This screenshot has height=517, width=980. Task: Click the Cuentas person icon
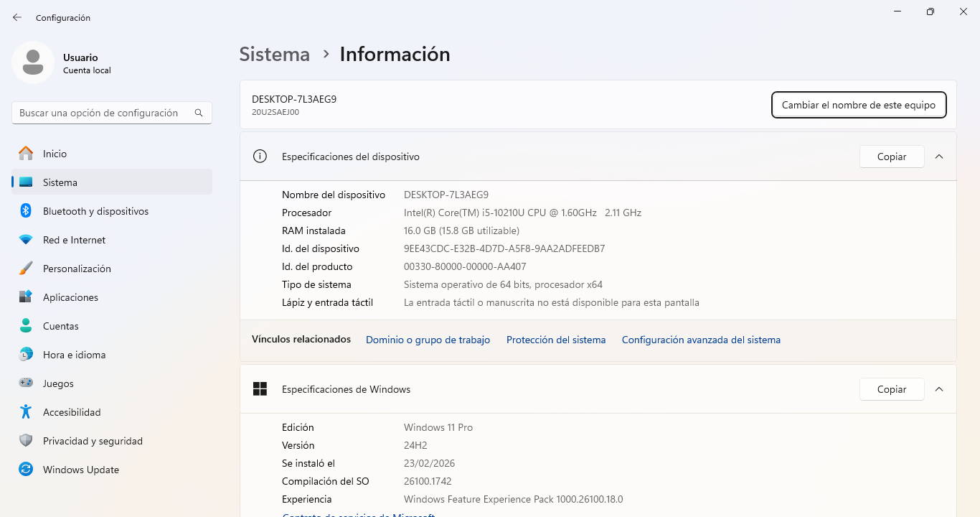click(26, 326)
